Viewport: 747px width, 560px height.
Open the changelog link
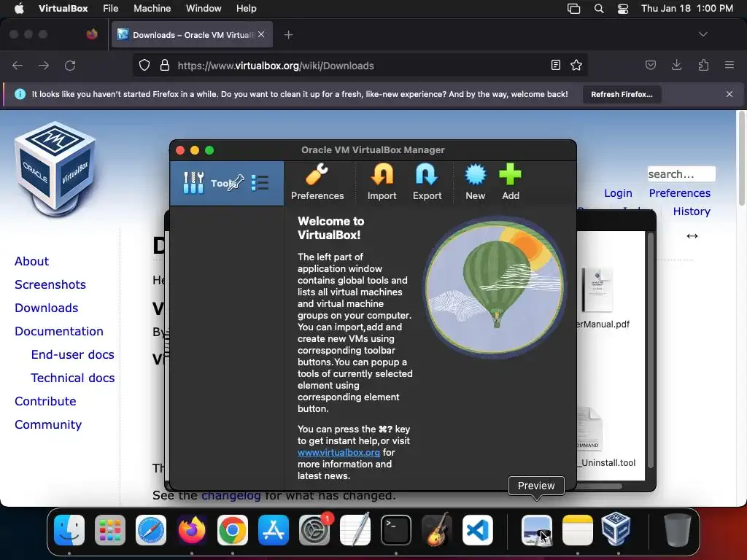pyautogui.click(x=231, y=495)
